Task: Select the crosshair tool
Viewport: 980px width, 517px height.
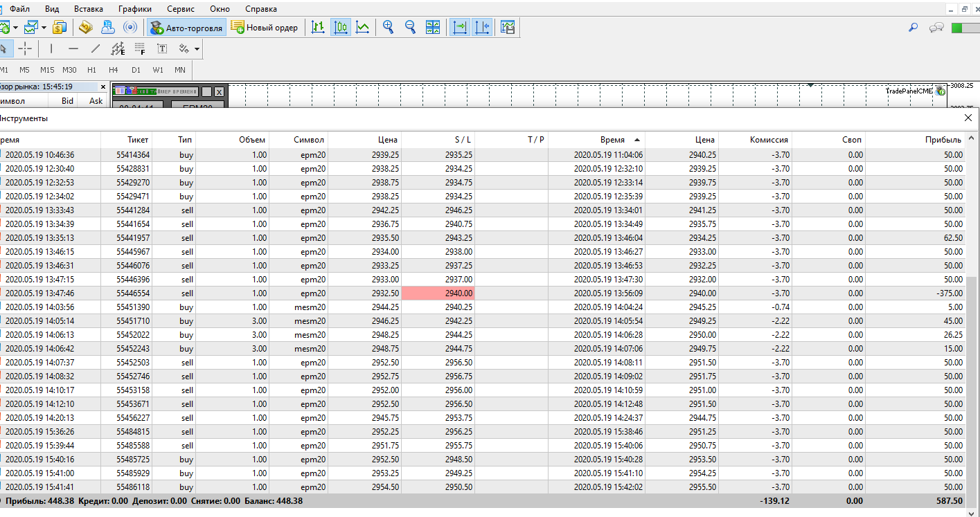Action: tap(25, 48)
